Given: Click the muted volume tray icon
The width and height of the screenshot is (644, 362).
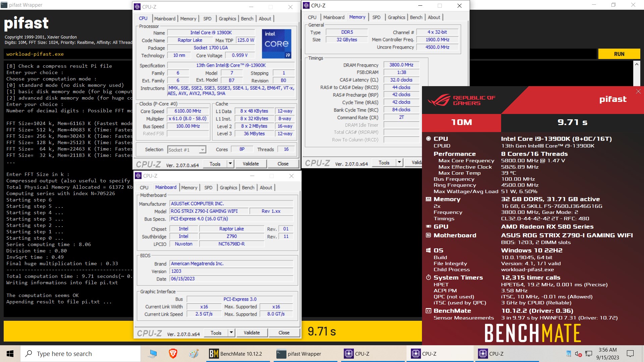Looking at the screenshot, I should point(578,354).
